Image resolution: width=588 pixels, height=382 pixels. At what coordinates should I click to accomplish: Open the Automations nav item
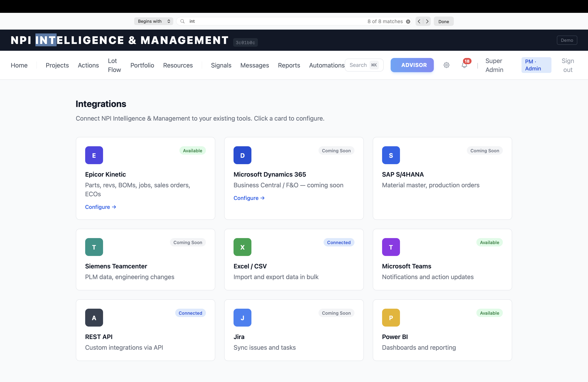(x=327, y=65)
